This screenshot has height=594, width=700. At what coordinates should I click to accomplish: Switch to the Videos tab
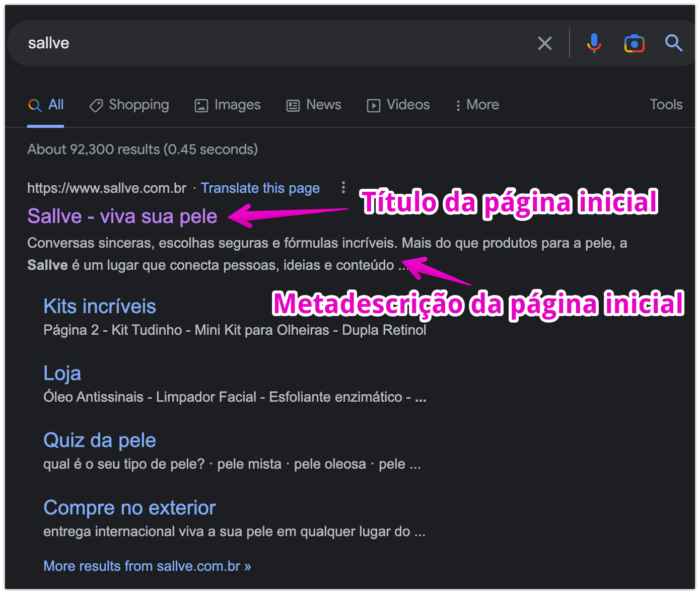(398, 105)
